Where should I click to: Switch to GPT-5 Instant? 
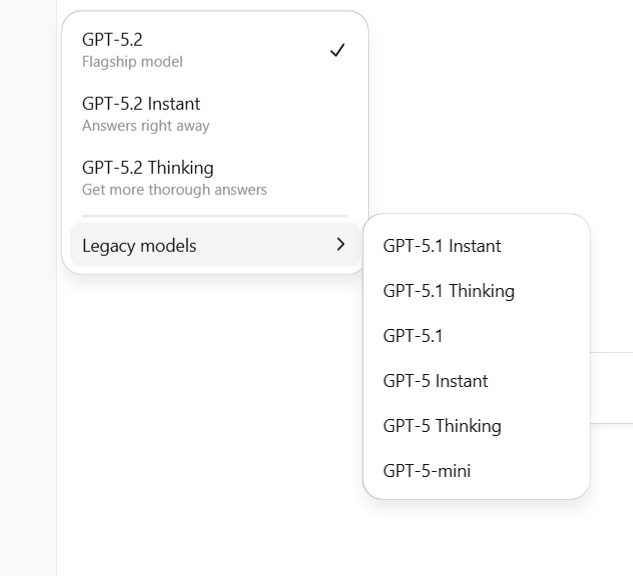pyautogui.click(x=435, y=381)
